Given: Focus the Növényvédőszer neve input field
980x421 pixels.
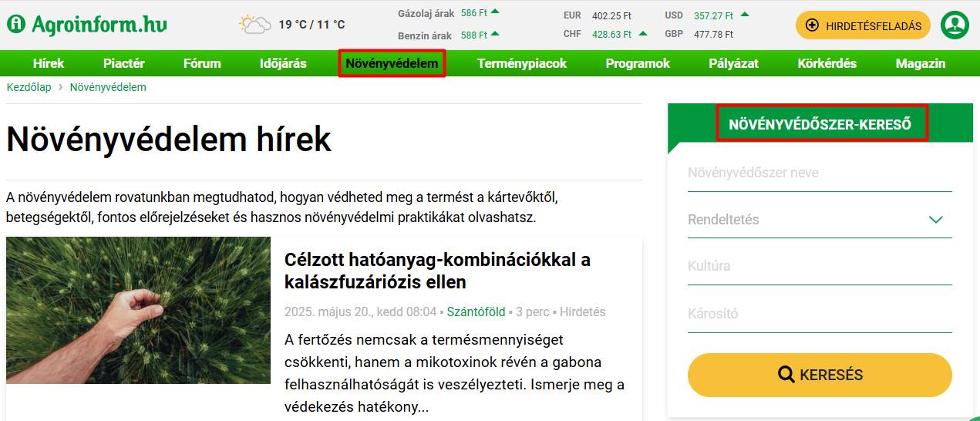Looking at the screenshot, I should coord(820,173).
